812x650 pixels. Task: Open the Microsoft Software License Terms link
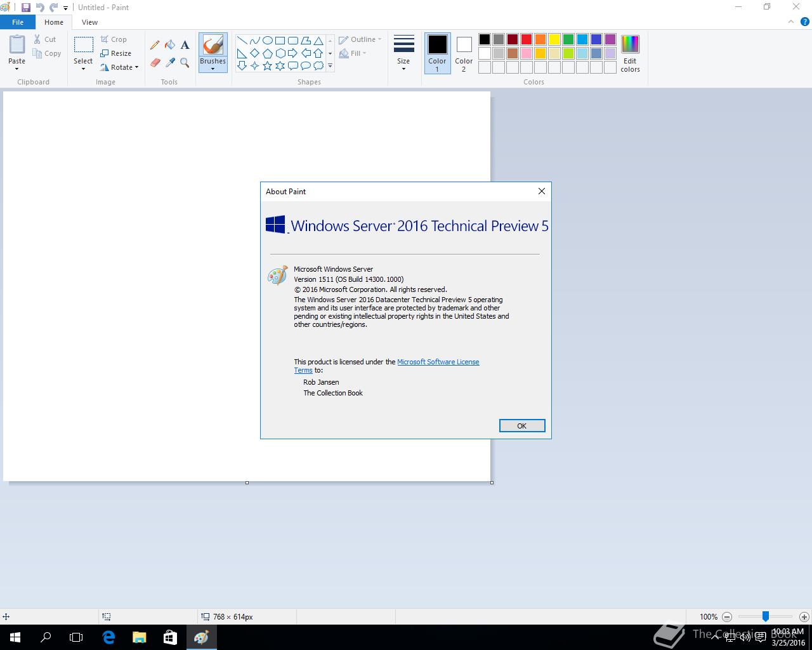coord(438,362)
